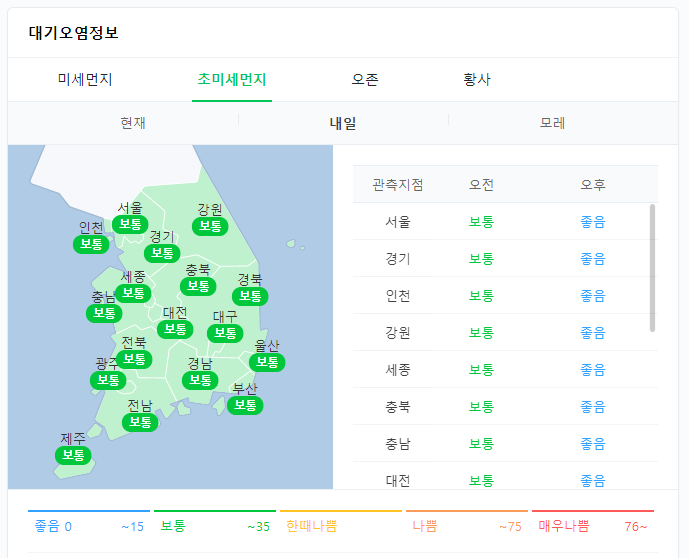Click the 전북 보통 map badge

(x=134, y=359)
